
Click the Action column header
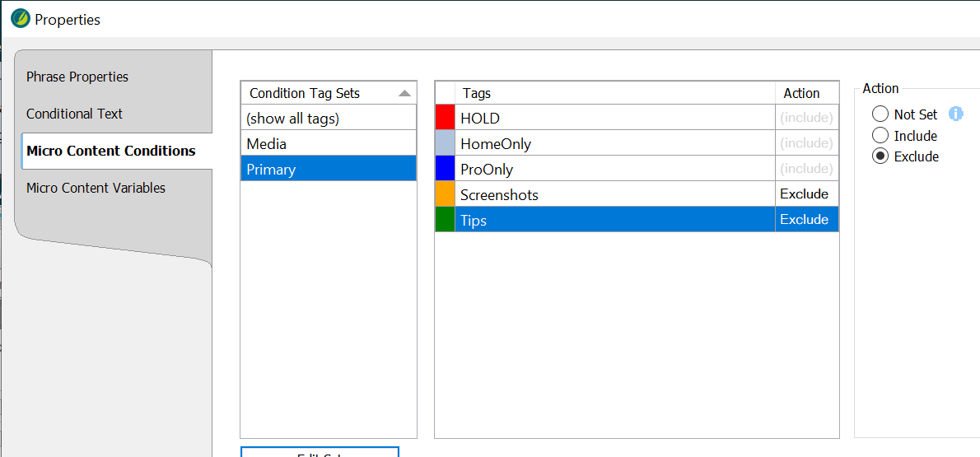pos(807,93)
